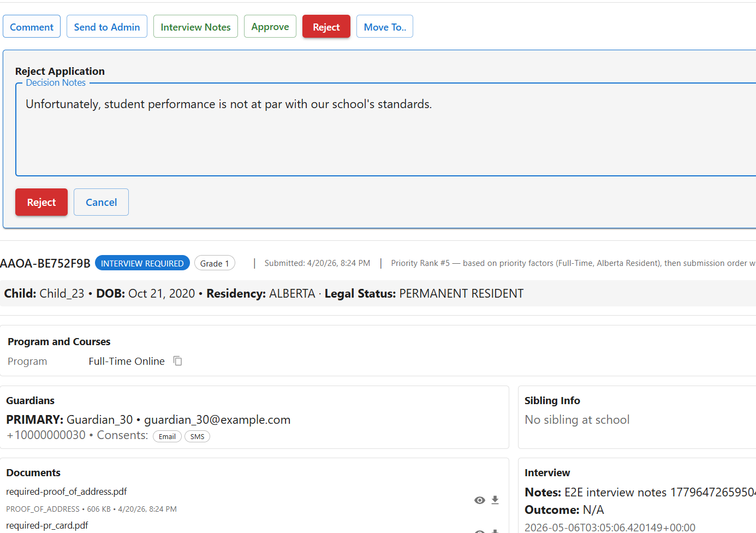Click the Guardians section heading
The height and width of the screenshot is (533, 756).
point(31,400)
